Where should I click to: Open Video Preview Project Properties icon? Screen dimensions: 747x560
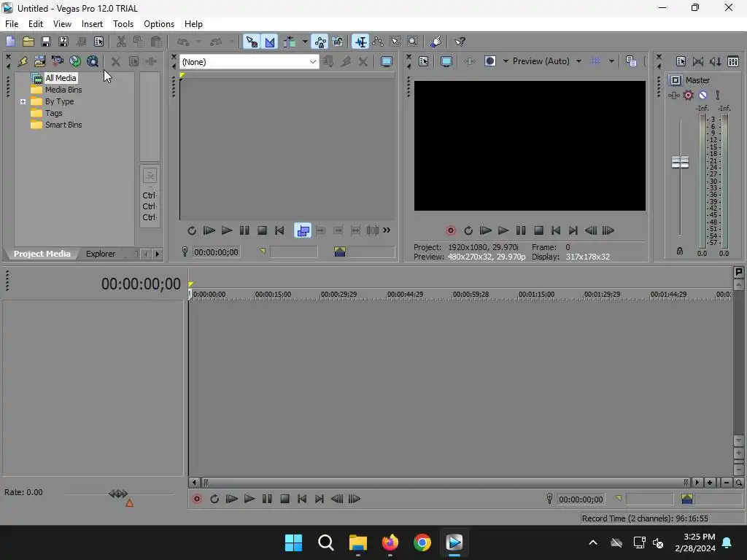(424, 61)
